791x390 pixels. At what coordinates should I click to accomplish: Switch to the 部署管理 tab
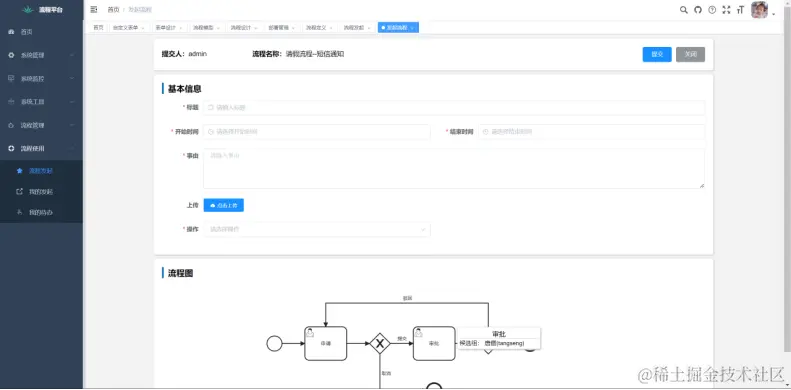pyautogui.click(x=282, y=28)
